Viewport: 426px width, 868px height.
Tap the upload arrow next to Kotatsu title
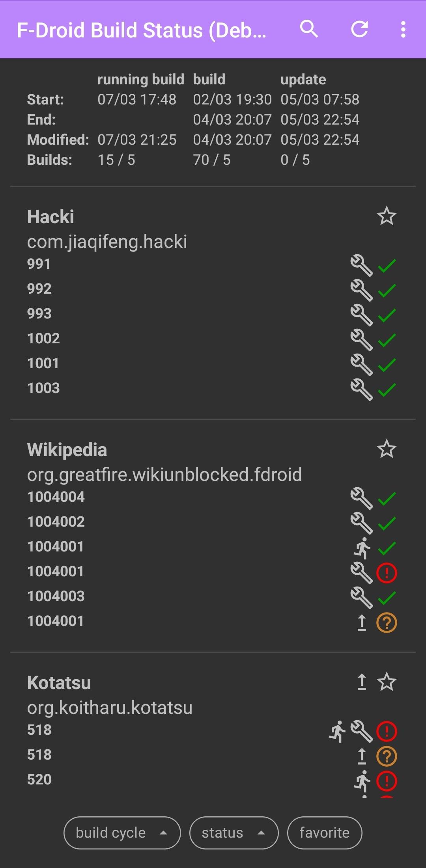tap(362, 682)
